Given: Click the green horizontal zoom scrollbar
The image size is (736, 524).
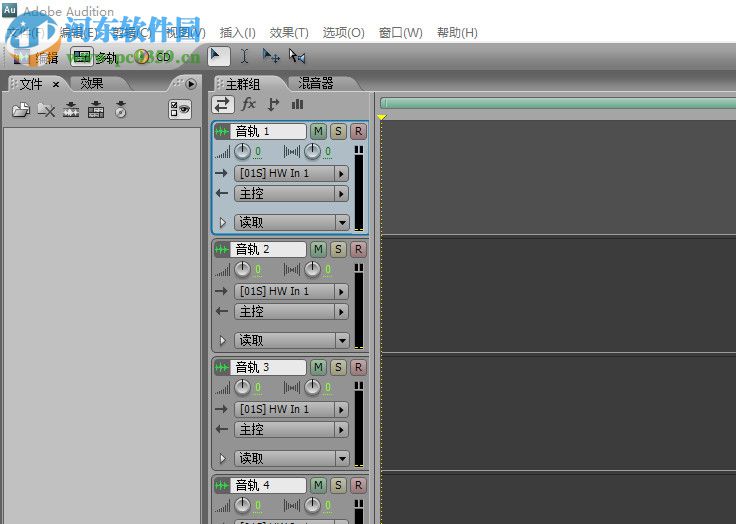Looking at the screenshot, I should pyautogui.click(x=558, y=103).
